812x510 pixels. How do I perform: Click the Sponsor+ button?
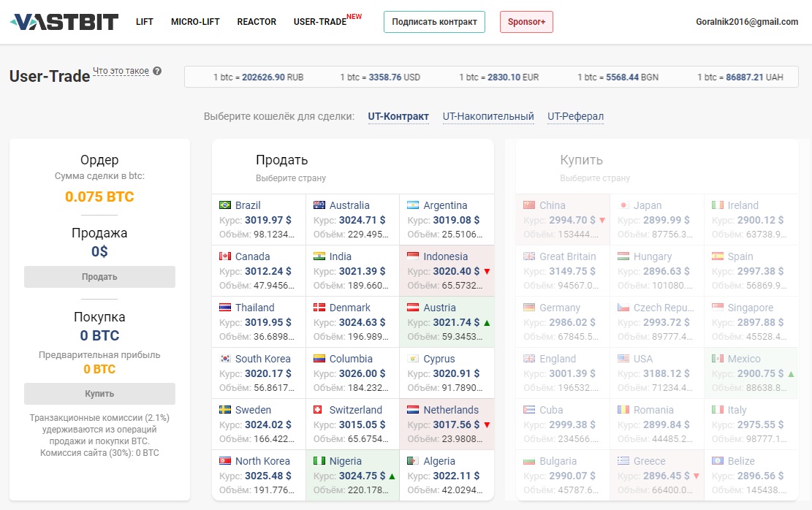click(526, 22)
